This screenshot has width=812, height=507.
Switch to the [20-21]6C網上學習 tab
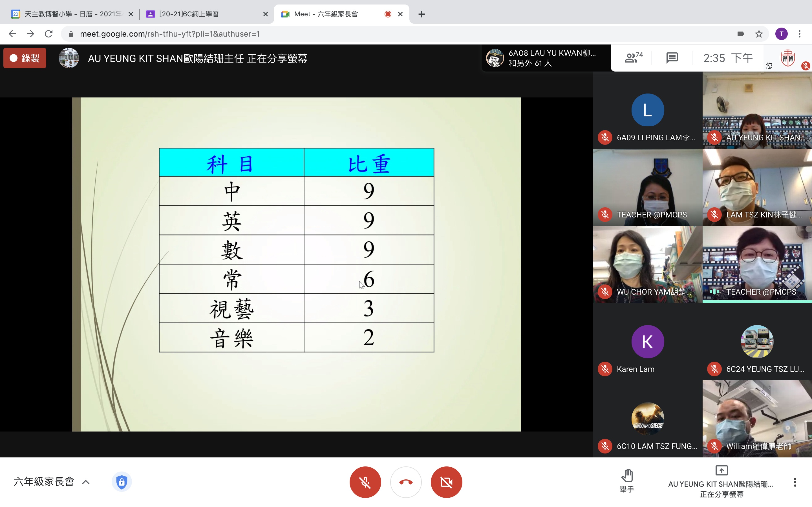(x=201, y=14)
